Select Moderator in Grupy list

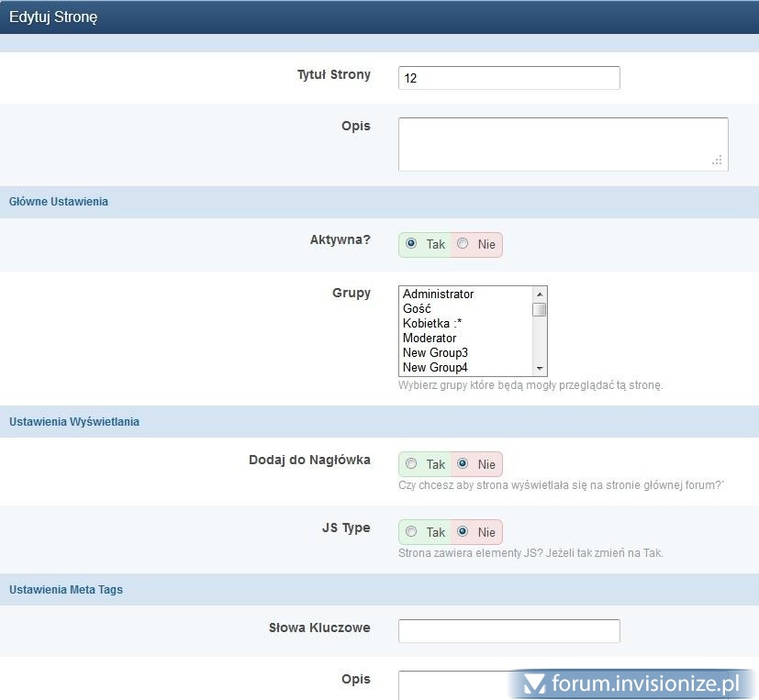coord(429,339)
